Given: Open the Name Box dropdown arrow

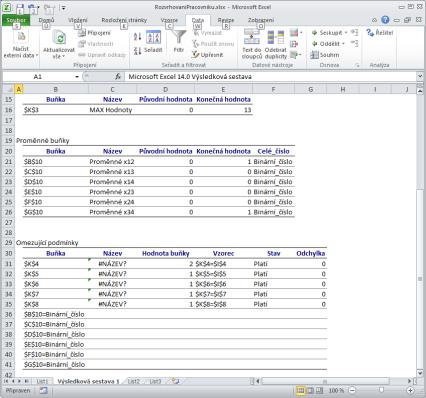Looking at the screenshot, I should [77, 77].
